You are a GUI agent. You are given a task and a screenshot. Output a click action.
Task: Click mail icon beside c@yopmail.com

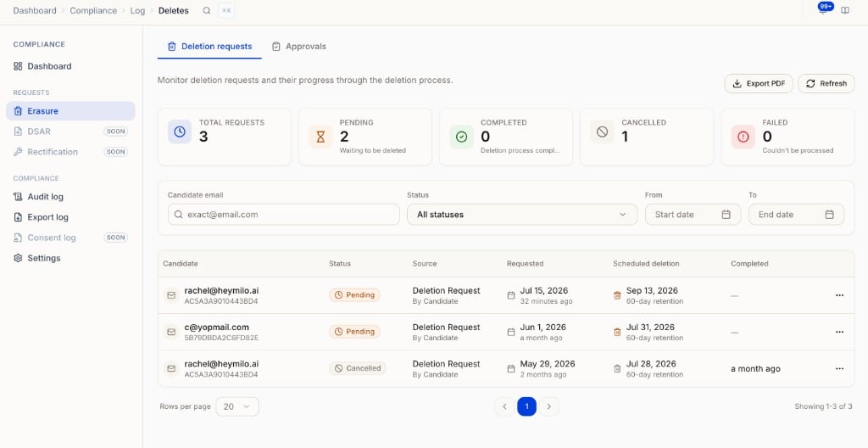click(171, 332)
